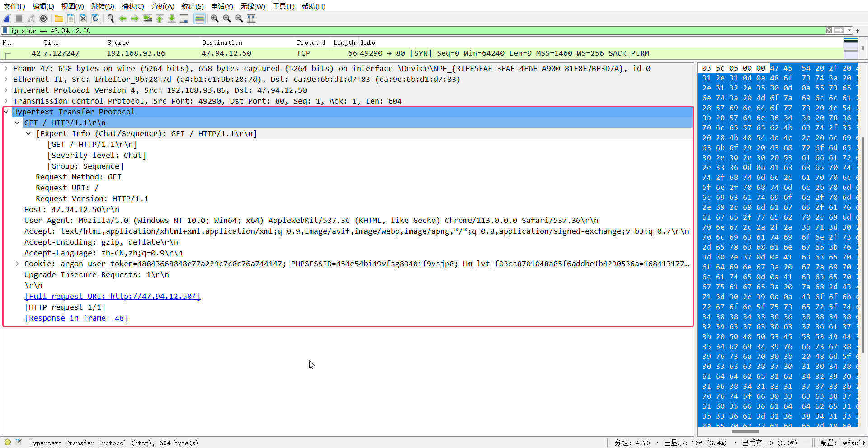Zoom in on the main window text
Screen dimensions: 868x448
click(215, 19)
